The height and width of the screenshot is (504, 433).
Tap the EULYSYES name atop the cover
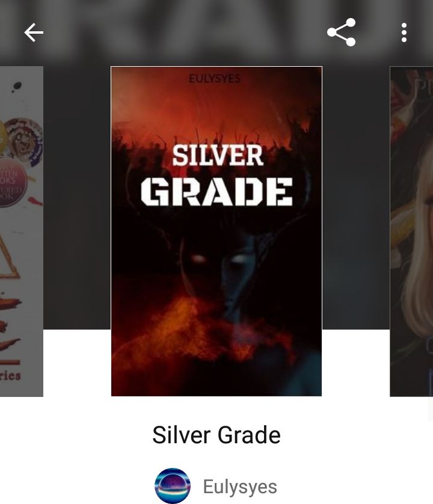(x=215, y=79)
